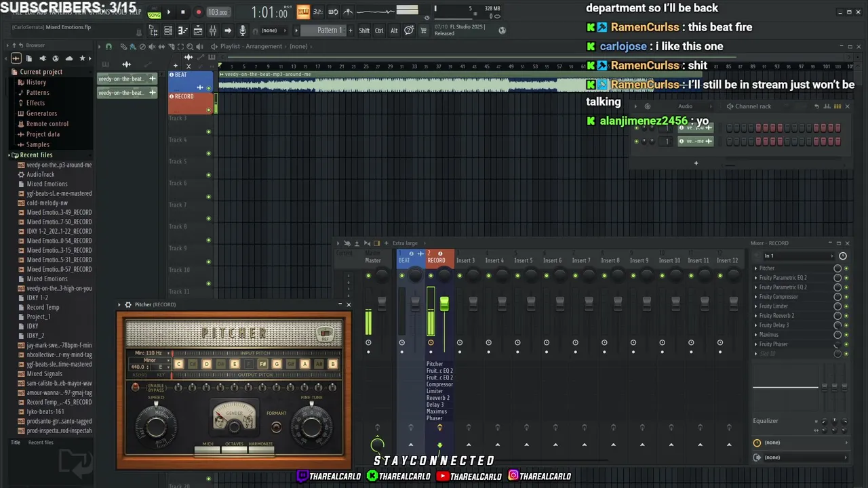Open the Effects folder in browser
868x488 pixels.
click(35, 103)
